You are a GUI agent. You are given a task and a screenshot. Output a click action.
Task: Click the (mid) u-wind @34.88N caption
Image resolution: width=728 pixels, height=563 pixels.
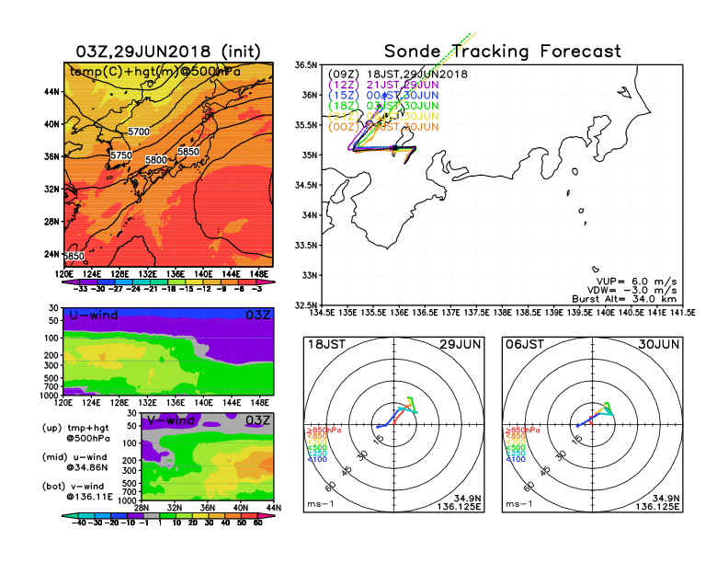pos(87,463)
